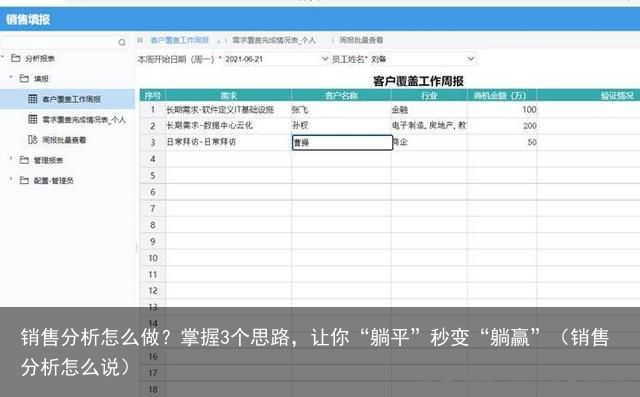Click the table icon beside 需求覆盖完成情况表_个人 in tree

click(x=33, y=119)
